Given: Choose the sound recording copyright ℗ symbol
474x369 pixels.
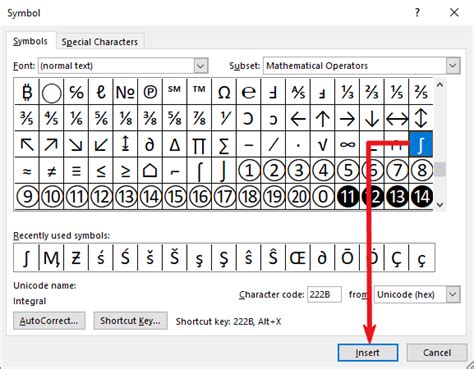Looking at the screenshot, I should (150, 92).
